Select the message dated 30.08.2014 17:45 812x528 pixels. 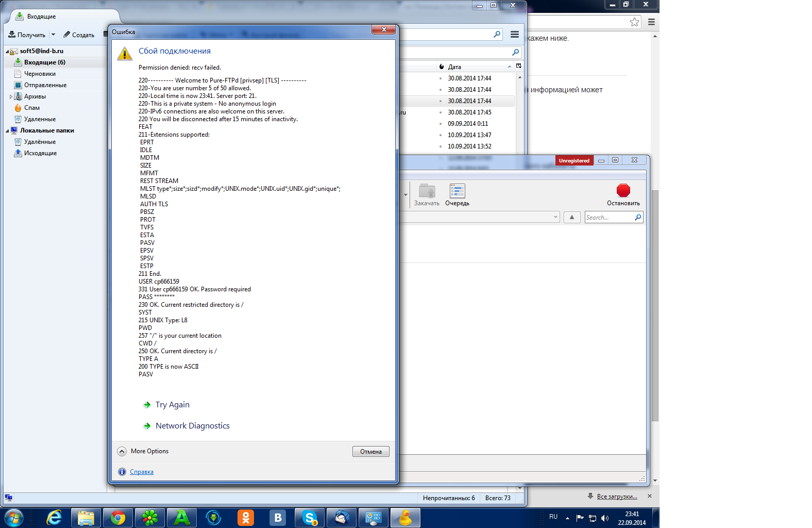click(x=469, y=112)
